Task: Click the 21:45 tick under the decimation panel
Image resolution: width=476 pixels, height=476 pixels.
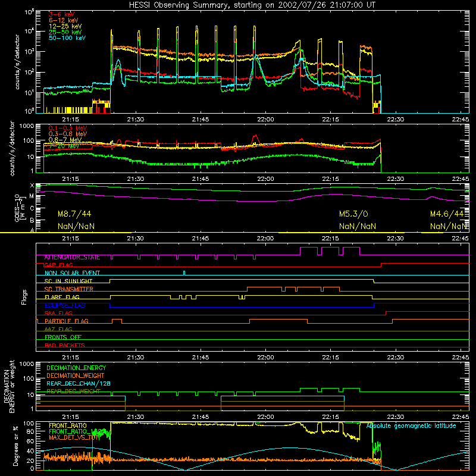Action: (x=201, y=417)
